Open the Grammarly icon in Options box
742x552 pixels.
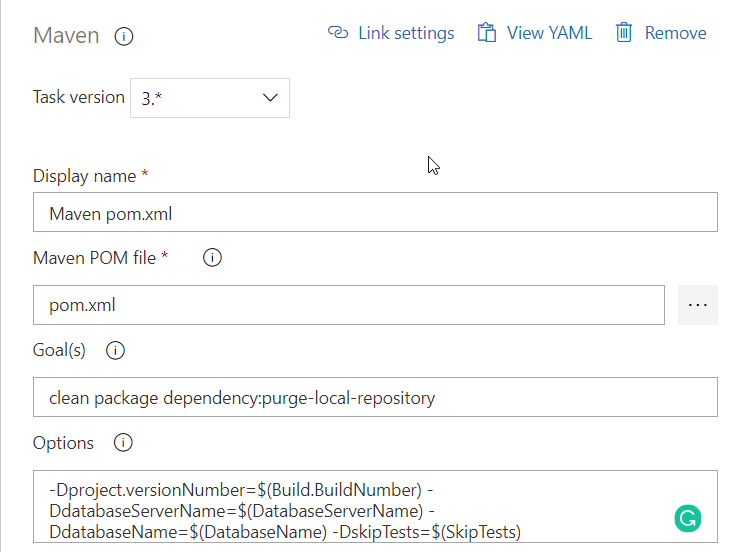pyautogui.click(x=688, y=518)
